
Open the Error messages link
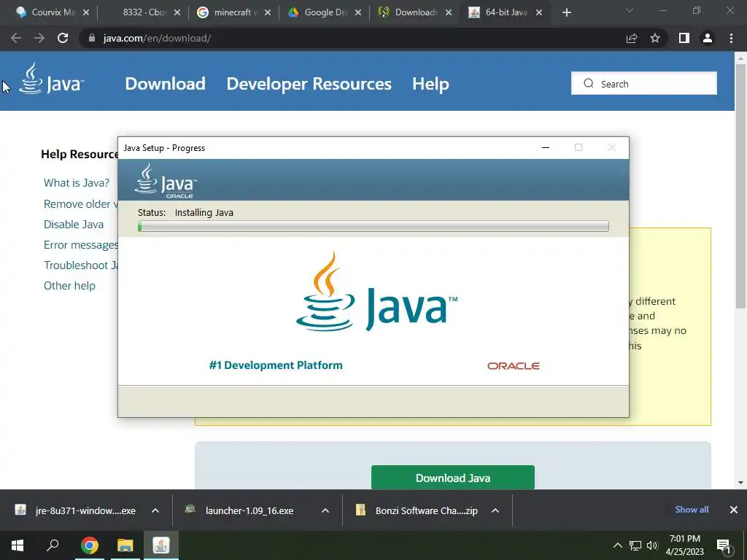[x=80, y=245]
